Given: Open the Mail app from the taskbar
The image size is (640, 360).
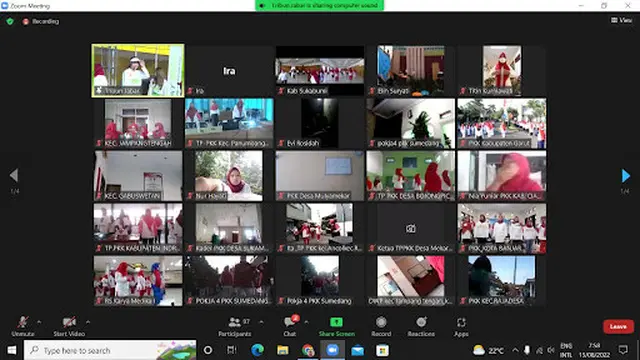Looking at the screenshot, I should 358,350.
